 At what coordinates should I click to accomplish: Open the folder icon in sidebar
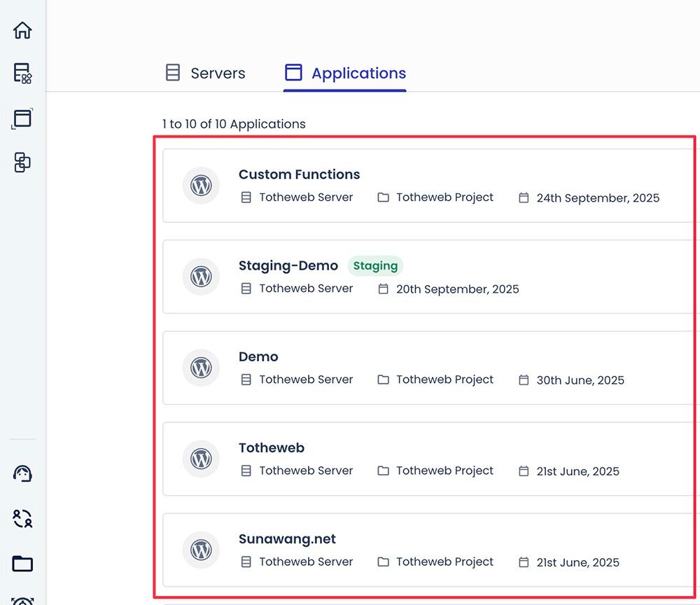pyautogui.click(x=22, y=564)
